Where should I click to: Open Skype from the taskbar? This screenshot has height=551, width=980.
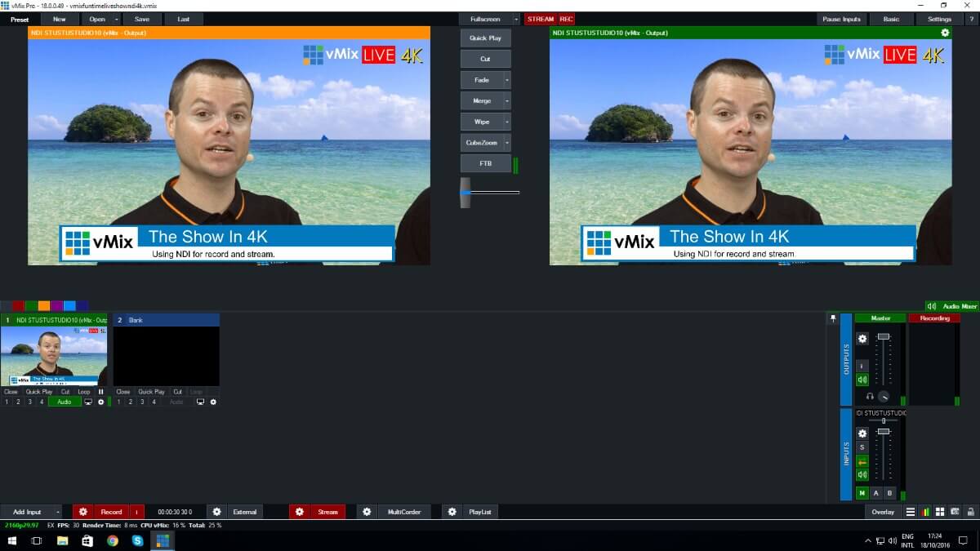point(137,540)
